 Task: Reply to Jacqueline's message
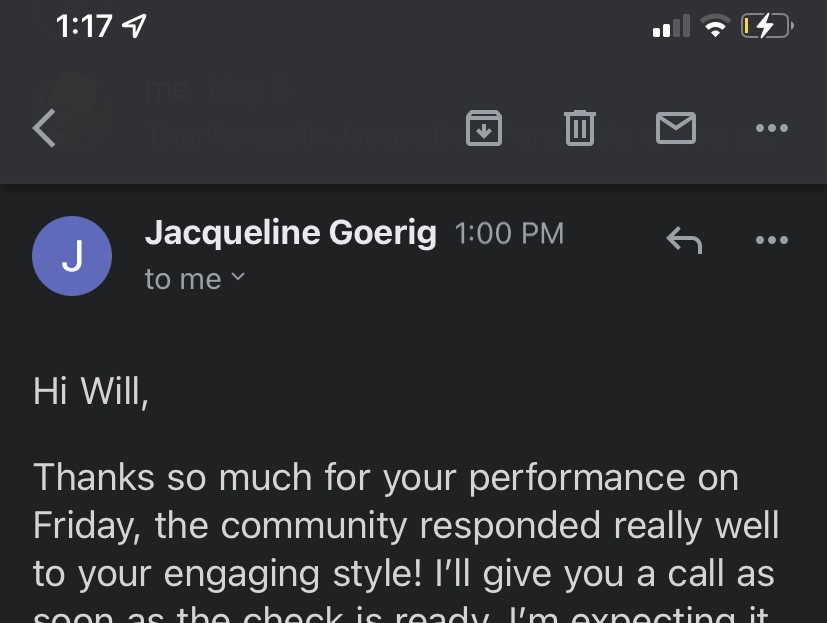pyautogui.click(x=684, y=239)
